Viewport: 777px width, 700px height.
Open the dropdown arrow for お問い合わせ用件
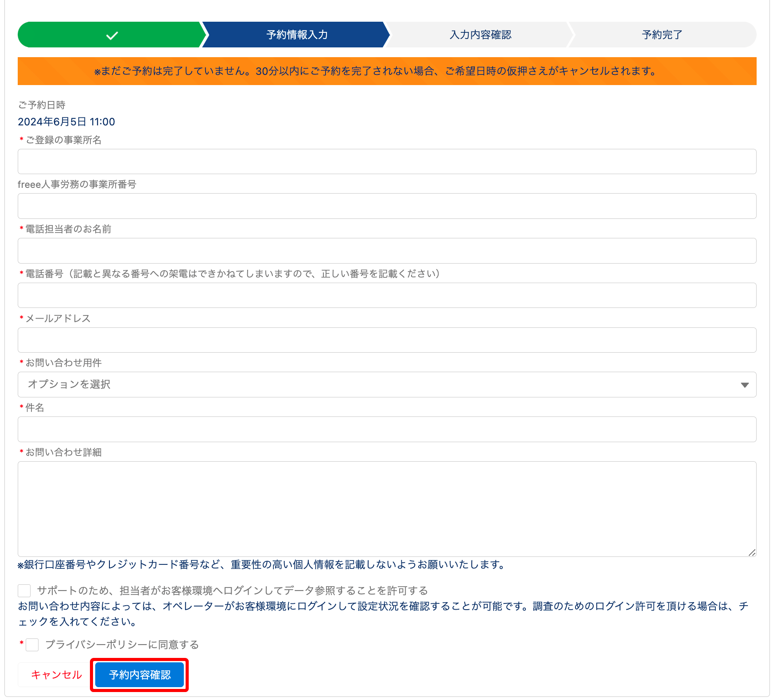[746, 385]
